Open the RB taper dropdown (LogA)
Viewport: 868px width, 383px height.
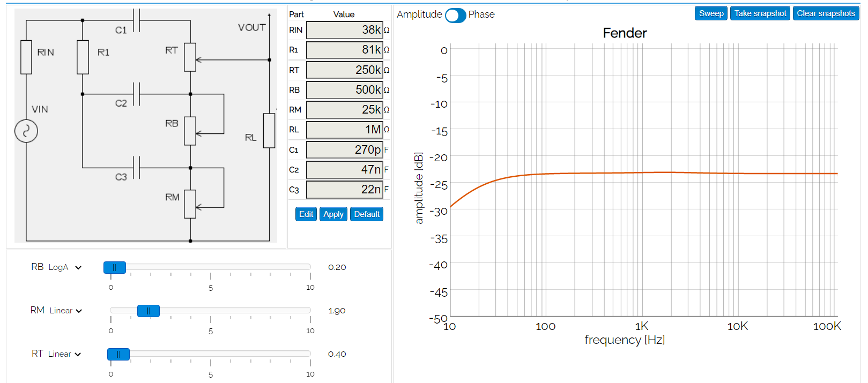[65, 267]
